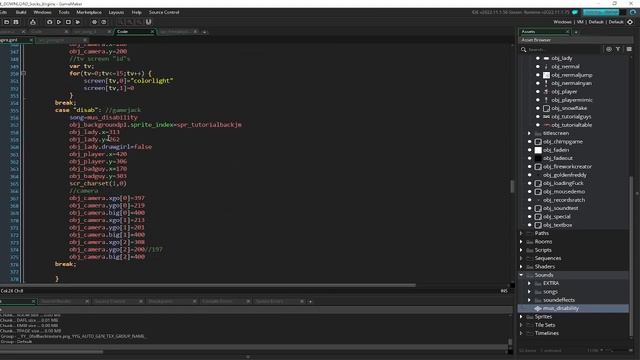Close the Code workspace tab
This screenshot has width=640, height=360.
[x=153, y=31]
